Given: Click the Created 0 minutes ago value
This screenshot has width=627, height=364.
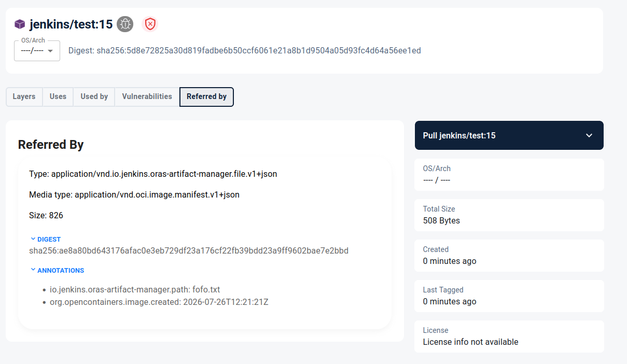Looking at the screenshot, I should (x=450, y=261).
